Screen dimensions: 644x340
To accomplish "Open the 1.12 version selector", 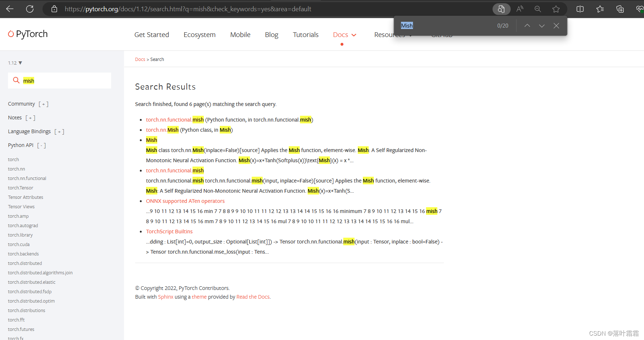I will (x=15, y=62).
